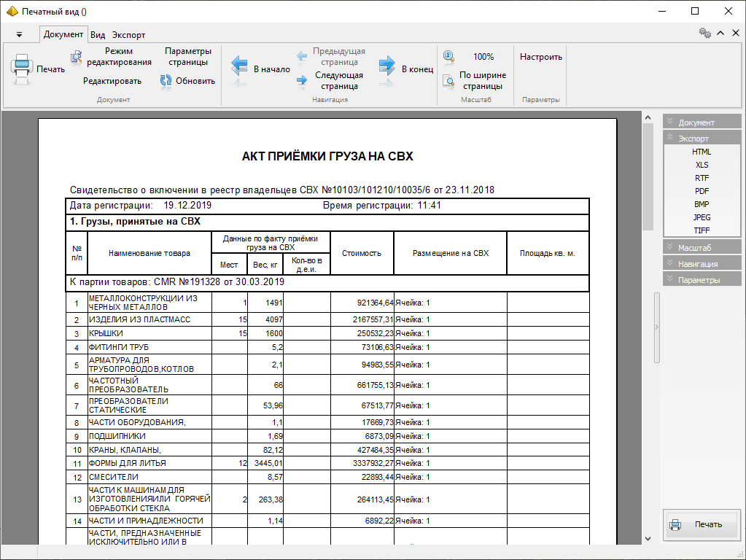This screenshot has width=746, height=560.
Task: Export document as BMP
Action: tap(702, 204)
